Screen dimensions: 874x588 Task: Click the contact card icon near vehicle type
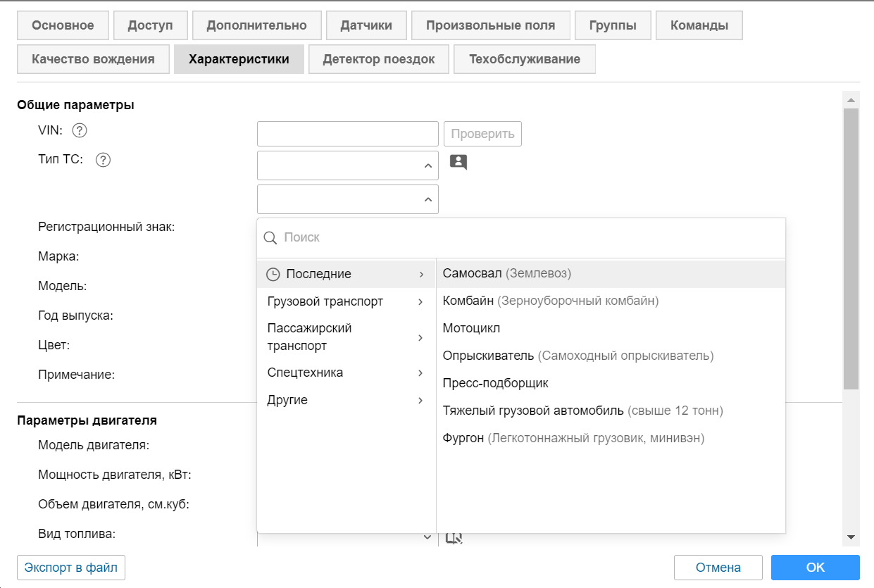[x=458, y=163]
